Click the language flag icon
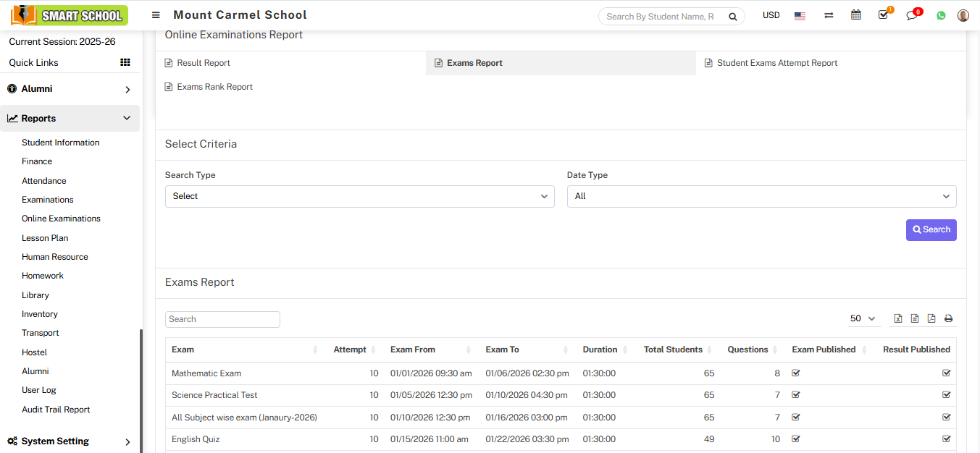 pyautogui.click(x=800, y=15)
